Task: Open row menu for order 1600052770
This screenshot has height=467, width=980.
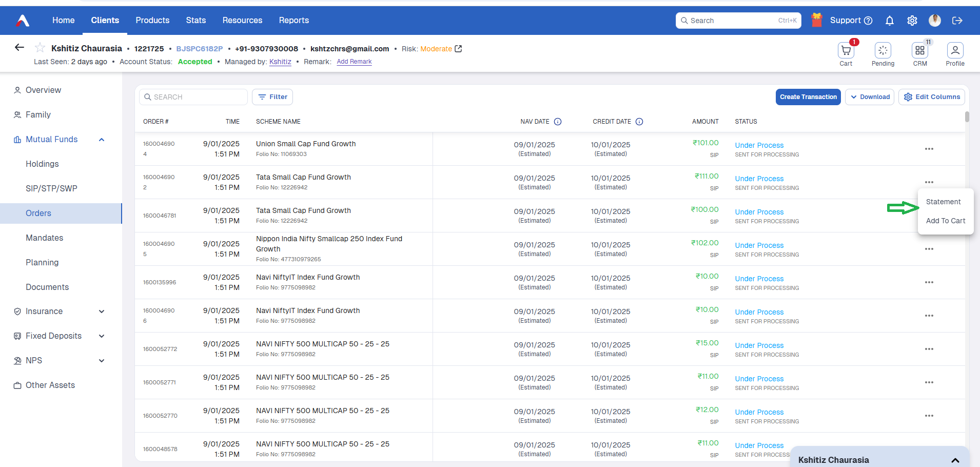Action: (929, 416)
